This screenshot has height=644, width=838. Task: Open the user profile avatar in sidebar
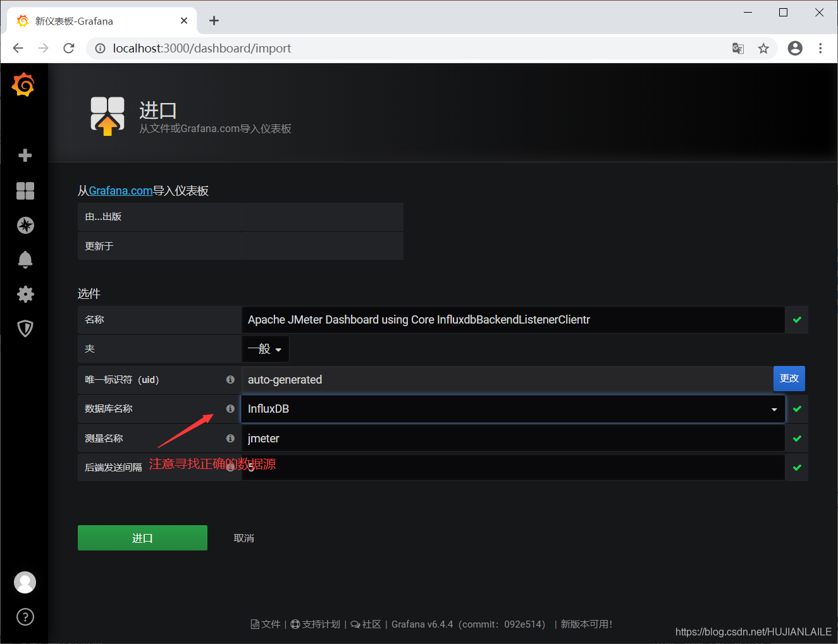25,582
